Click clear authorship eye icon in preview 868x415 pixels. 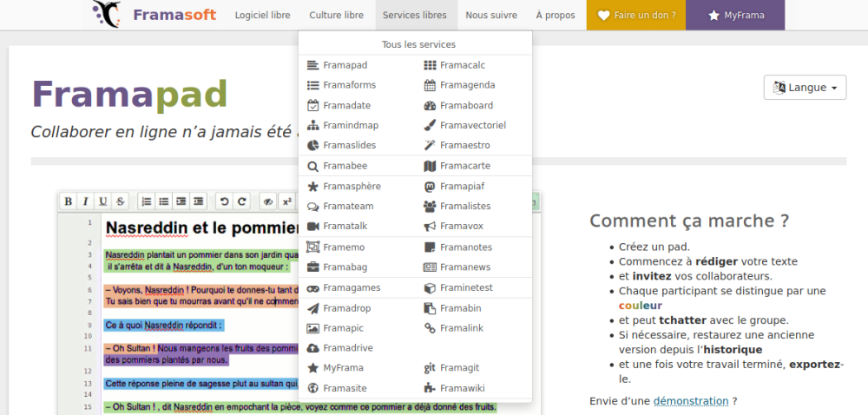point(268,201)
